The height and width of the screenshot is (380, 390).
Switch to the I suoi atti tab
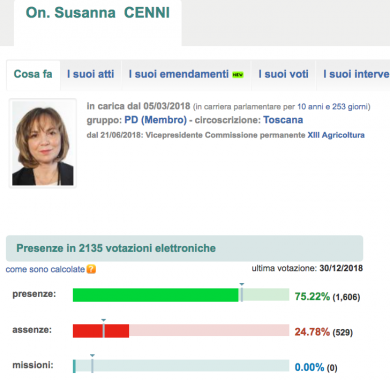(91, 74)
